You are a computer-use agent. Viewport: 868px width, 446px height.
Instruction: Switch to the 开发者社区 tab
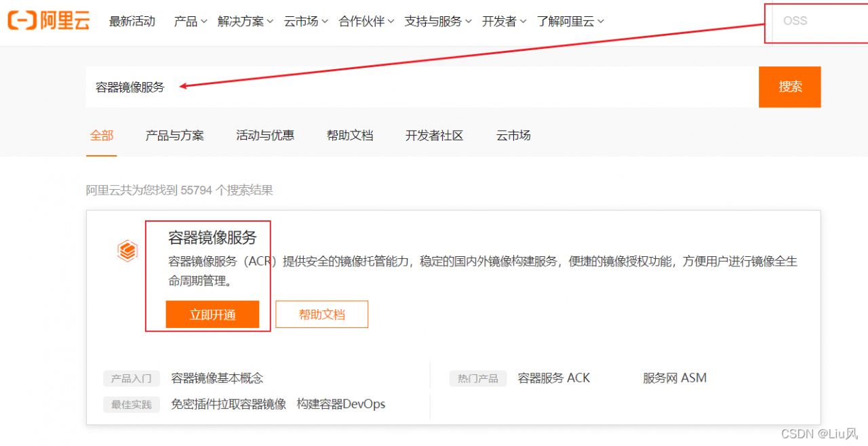pyautogui.click(x=435, y=136)
